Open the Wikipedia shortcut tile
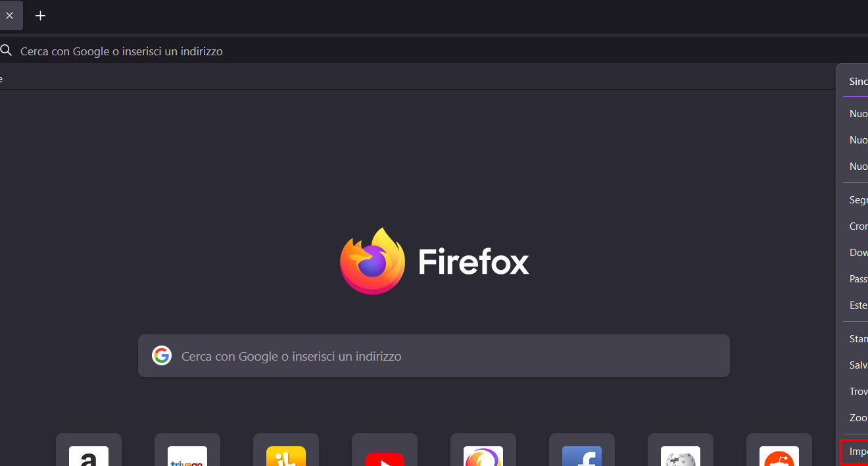The height and width of the screenshot is (466, 868). tap(681, 450)
